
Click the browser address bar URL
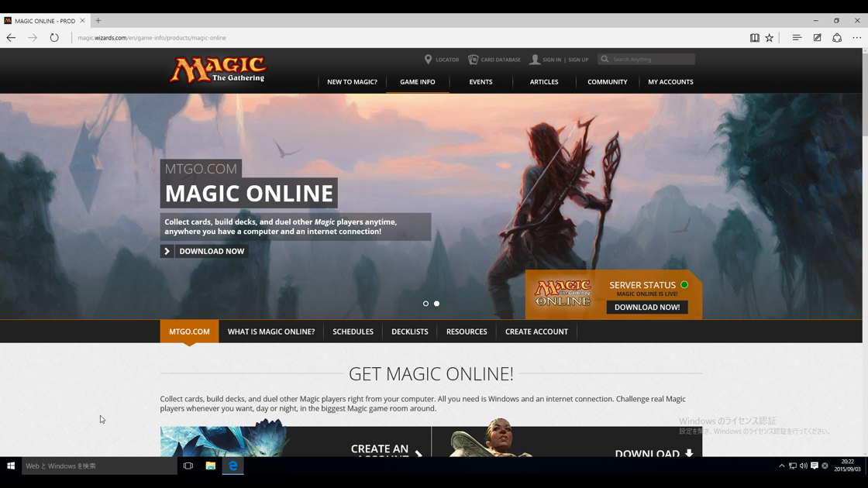(152, 38)
